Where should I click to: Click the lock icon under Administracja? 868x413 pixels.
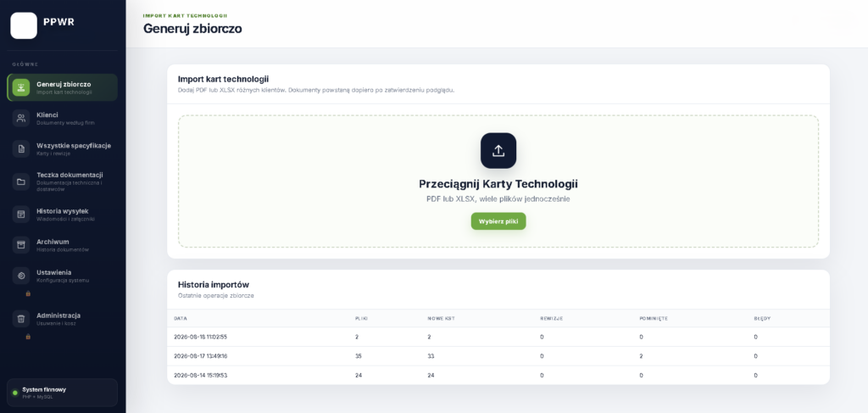[x=28, y=336]
